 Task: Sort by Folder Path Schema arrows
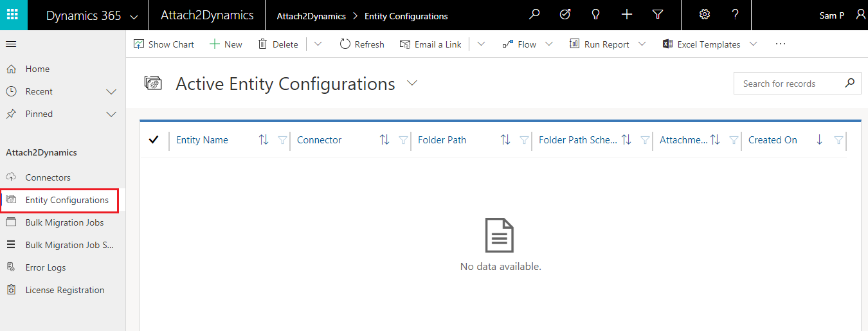click(626, 140)
